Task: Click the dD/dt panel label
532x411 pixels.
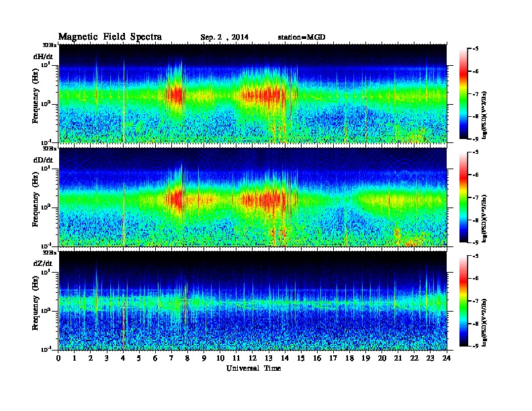Action: [43, 160]
